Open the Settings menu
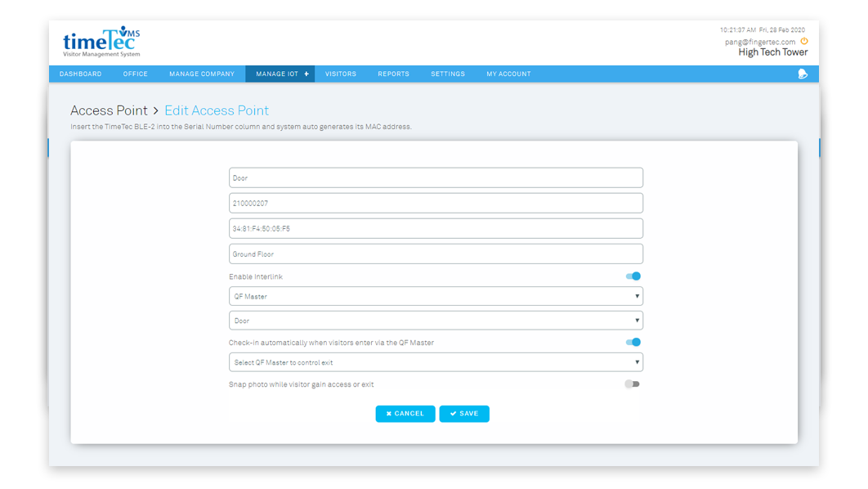 pyautogui.click(x=448, y=74)
